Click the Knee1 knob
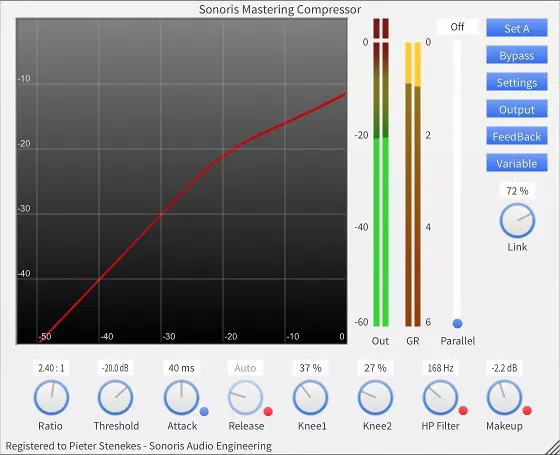 (x=310, y=397)
